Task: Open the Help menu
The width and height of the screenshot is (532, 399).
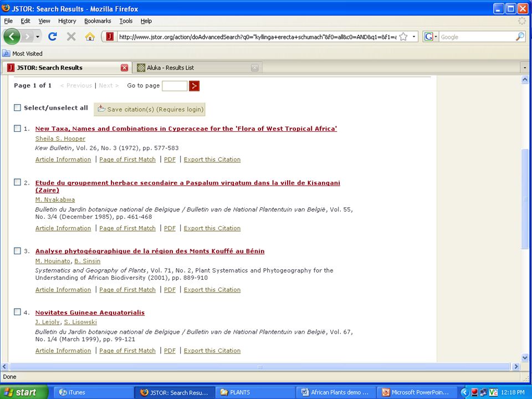Action: pos(146,21)
